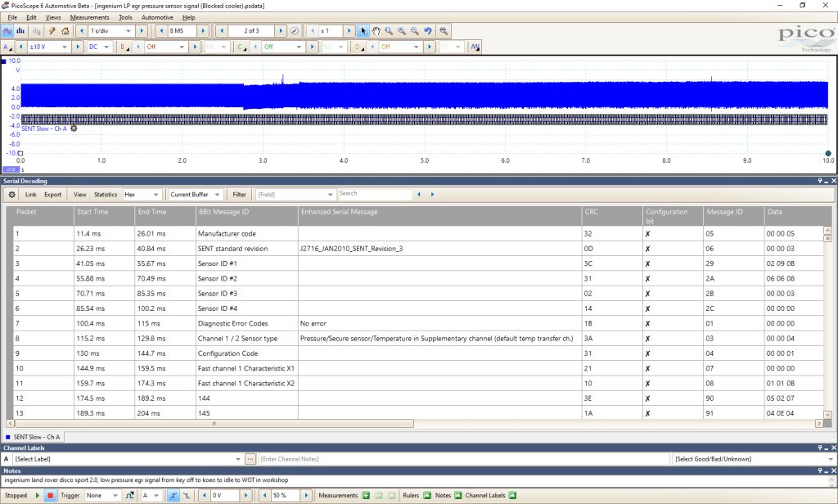Image resolution: width=838 pixels, height=504 pixels.
Task: Switch to spectrum mode icon
Action: point(20,31)
